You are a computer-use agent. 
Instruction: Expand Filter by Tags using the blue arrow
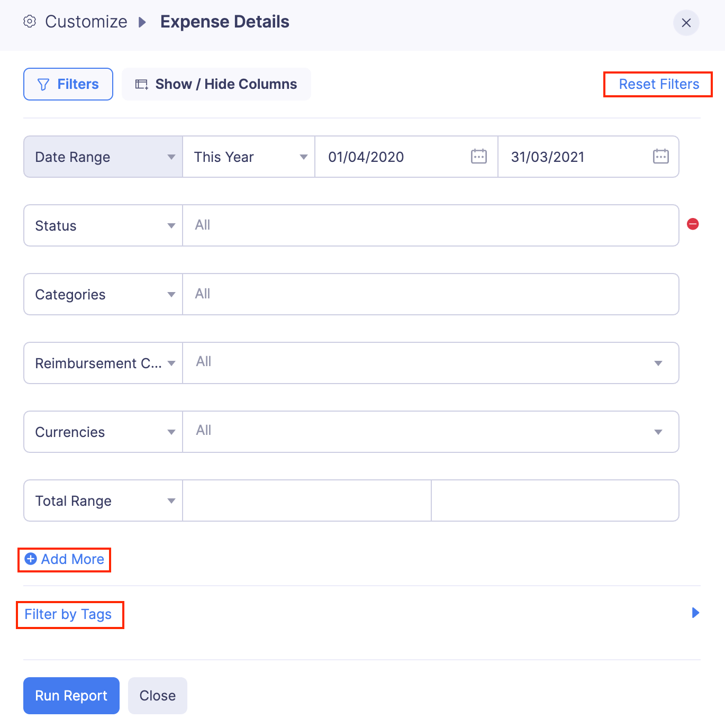click(x=695, y=613)
